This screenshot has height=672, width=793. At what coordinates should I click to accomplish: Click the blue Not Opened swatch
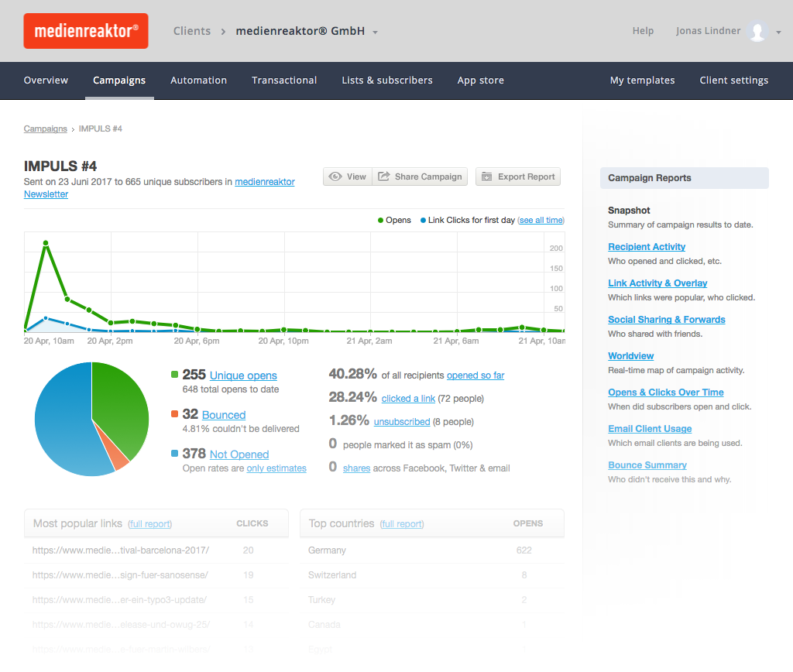pyautogui.click(x=174, y=453)
